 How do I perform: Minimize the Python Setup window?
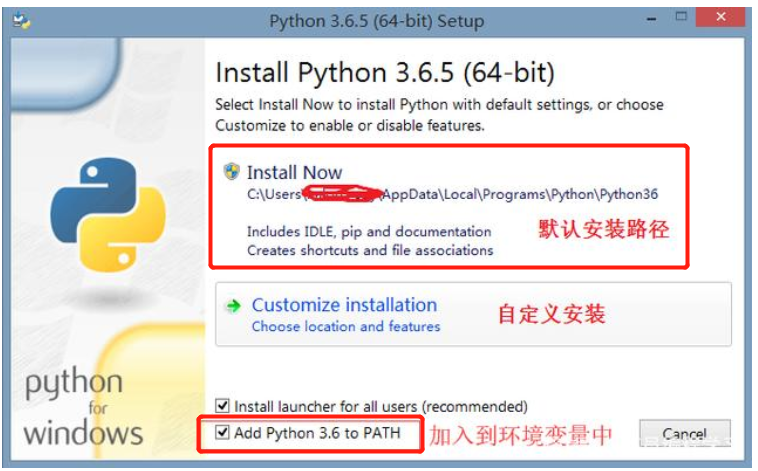tap(652, 18)
